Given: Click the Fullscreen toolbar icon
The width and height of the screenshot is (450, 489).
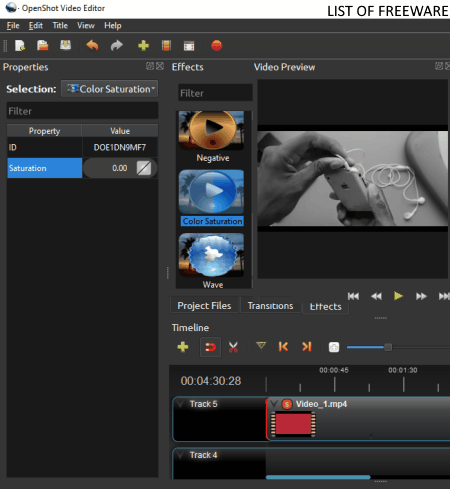Looking at the screenshot, I should point(189,46).
